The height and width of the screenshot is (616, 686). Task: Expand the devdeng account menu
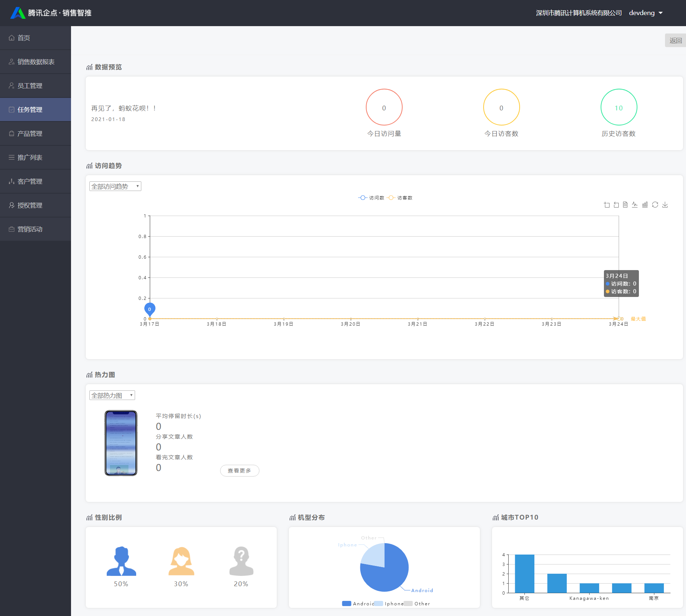pyautogui.click(x=646, y=13)
